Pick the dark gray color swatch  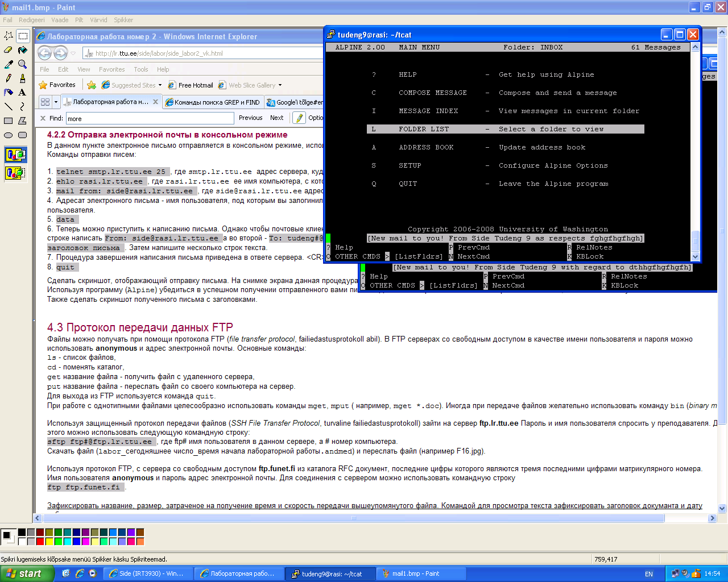point(31,533)
